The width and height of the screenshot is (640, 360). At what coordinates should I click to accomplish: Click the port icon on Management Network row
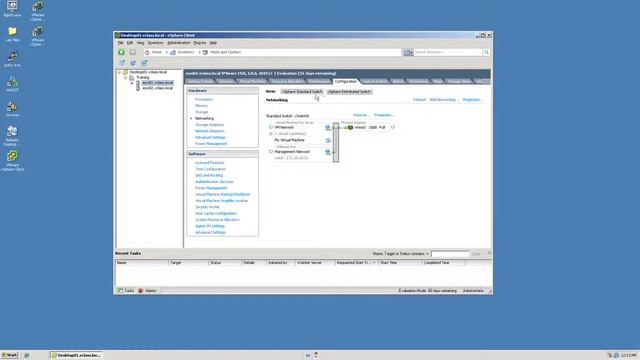[328, 152]
